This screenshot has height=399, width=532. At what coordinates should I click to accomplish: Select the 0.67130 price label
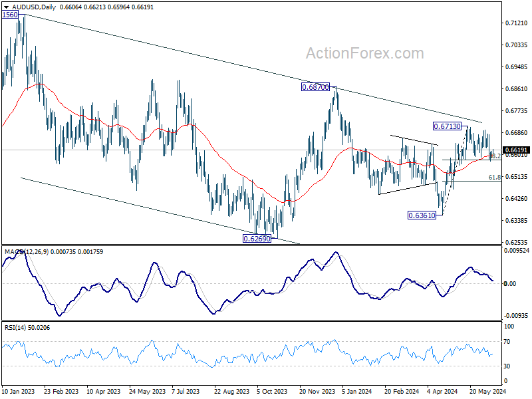pos(447,126)
